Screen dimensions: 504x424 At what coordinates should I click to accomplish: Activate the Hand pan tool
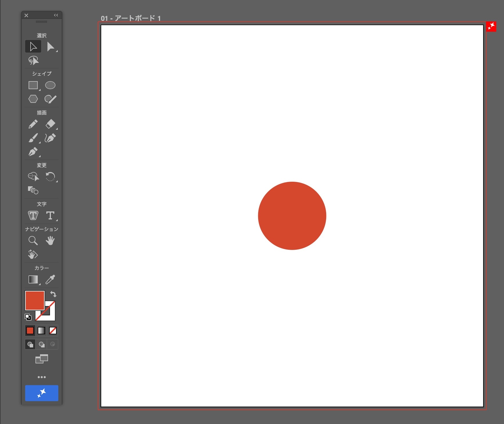[x=50, y=241]
